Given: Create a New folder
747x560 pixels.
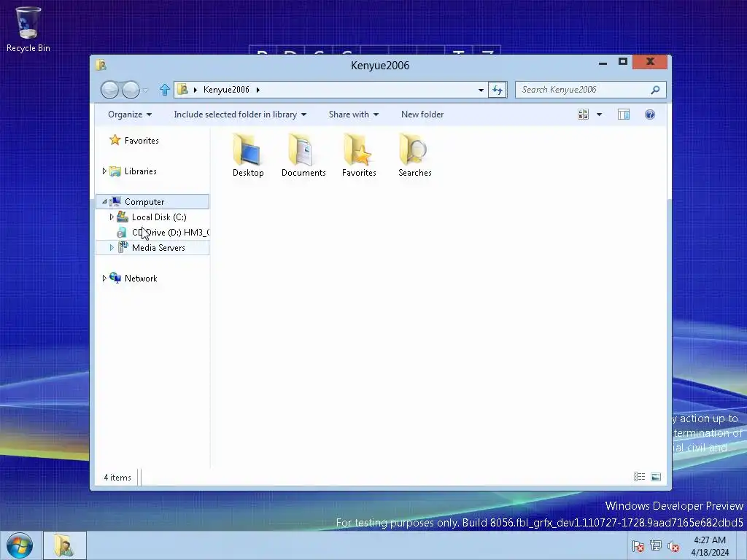Looking at the screenshot, I should (x=422, y=114).
